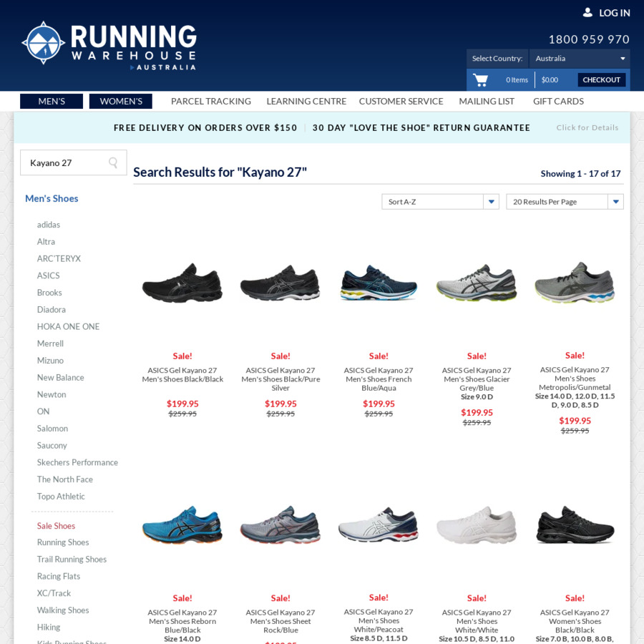Select the White/White Kayano 27 shoe image
The width and height of the screenshot is (644, 644).
pos(477,526)
